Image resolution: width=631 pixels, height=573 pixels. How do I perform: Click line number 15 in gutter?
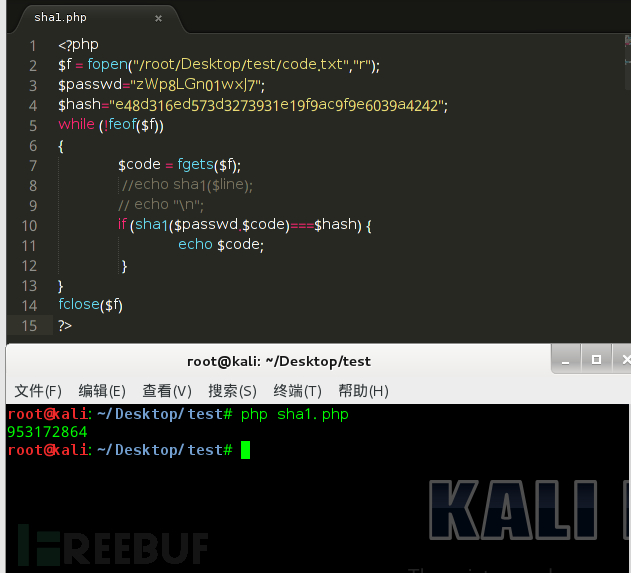[29, 326]
